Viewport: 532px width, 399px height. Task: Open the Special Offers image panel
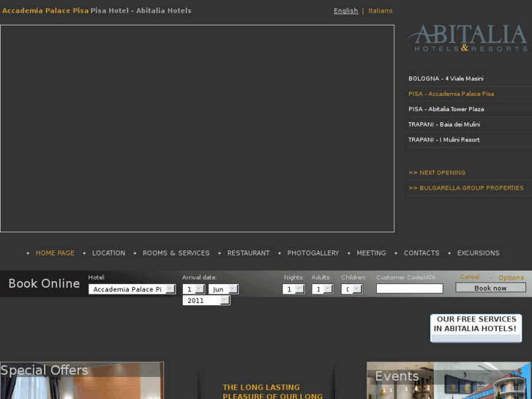point(82,380)
